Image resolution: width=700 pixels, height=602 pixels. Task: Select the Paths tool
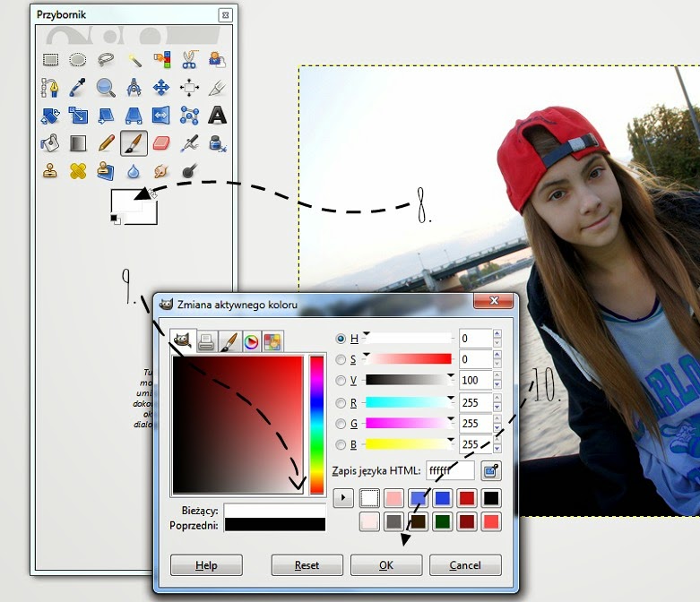(50, 88)
